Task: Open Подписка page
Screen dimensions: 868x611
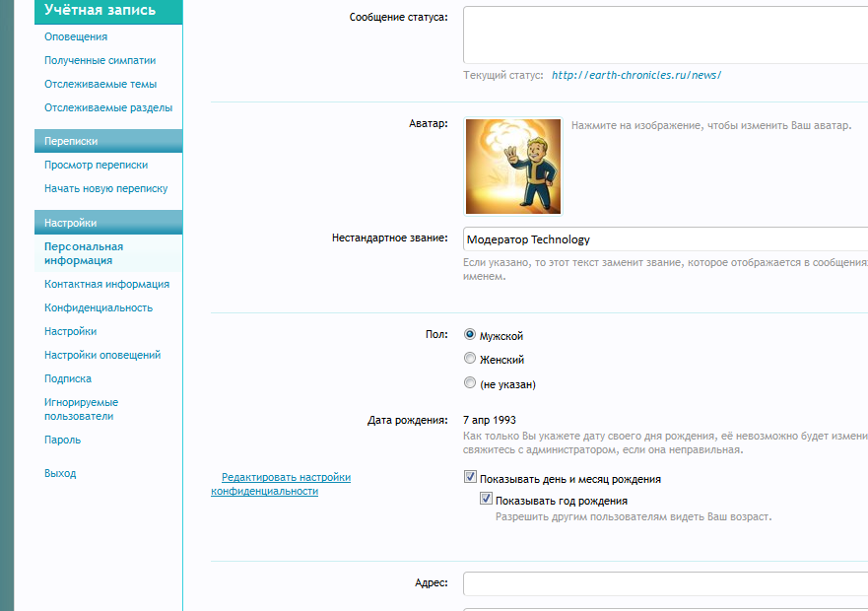Action: pos(68,378)
